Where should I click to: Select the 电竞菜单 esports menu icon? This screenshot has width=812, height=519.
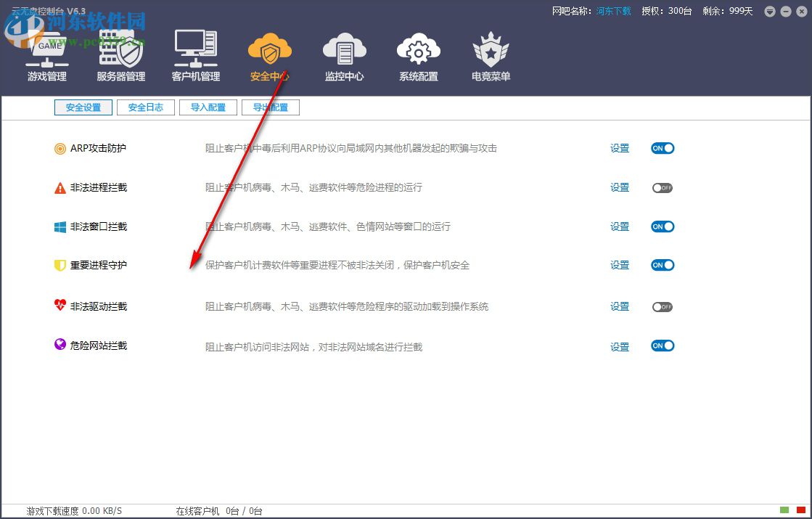point(490,51)
